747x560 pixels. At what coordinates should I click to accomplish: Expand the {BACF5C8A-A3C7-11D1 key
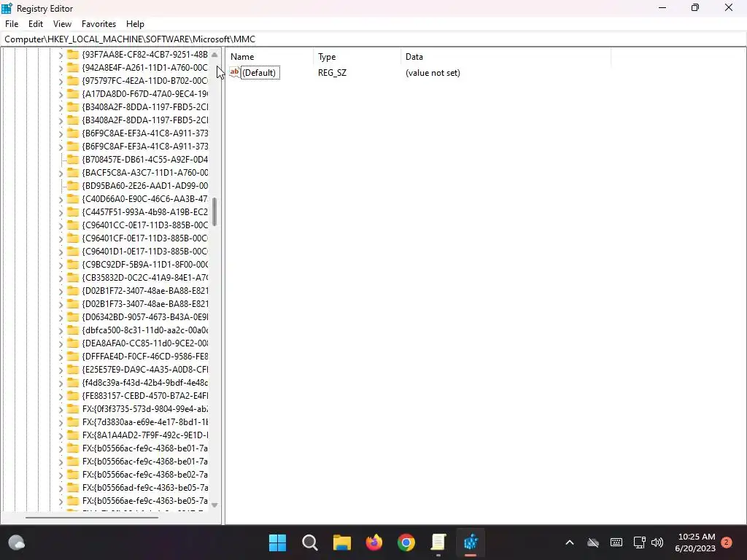coord(61,173)
